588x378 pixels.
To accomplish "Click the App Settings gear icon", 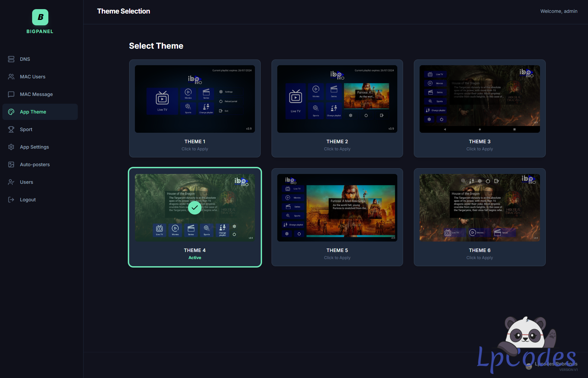I will [11, 147].
